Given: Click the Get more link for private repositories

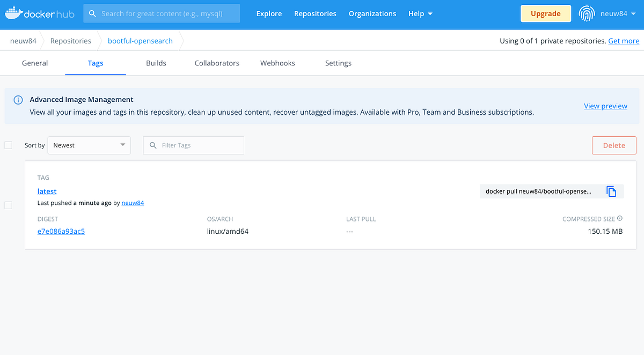Looking at the screenshot, I should pos(624,40).
